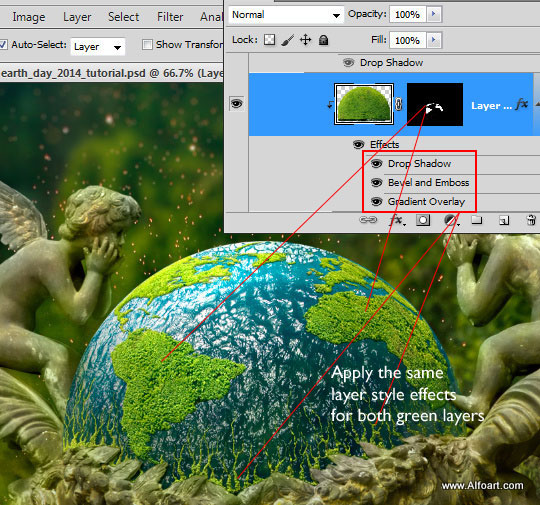Open the Fill slider arrow
Screen dimensions: 540x505
tap(434, 40)
